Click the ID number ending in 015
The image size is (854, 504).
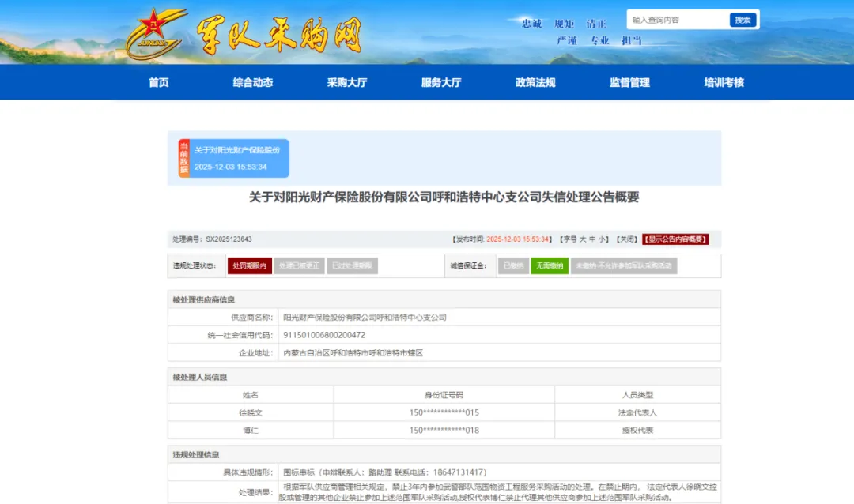tap(444, 412)
